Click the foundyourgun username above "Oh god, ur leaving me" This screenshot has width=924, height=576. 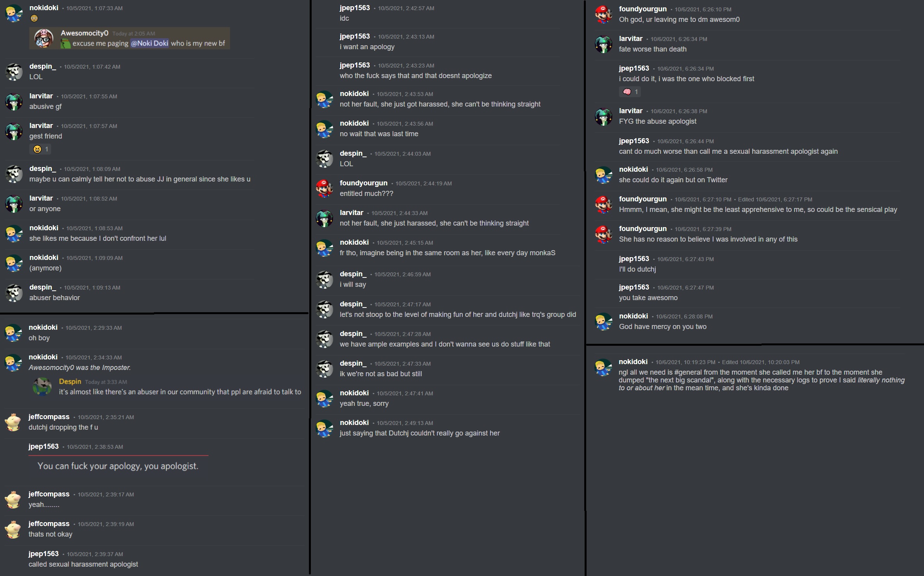point(643,9)
